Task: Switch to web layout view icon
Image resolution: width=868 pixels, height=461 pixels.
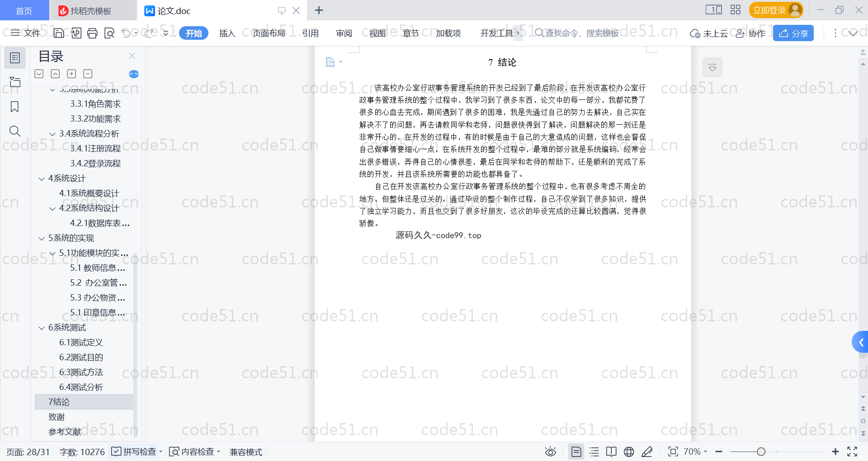Action: coord(629,452)
